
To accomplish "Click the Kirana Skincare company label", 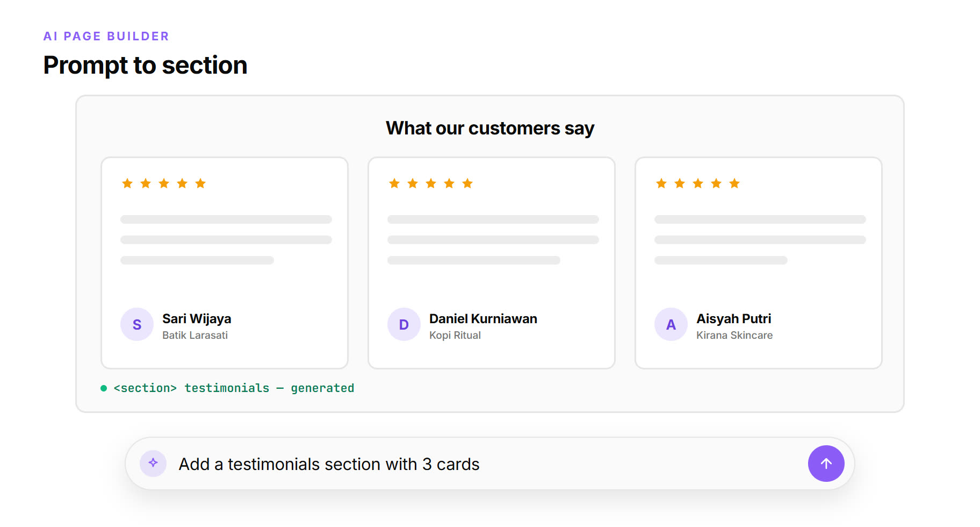I will click(x=734, y=335).
